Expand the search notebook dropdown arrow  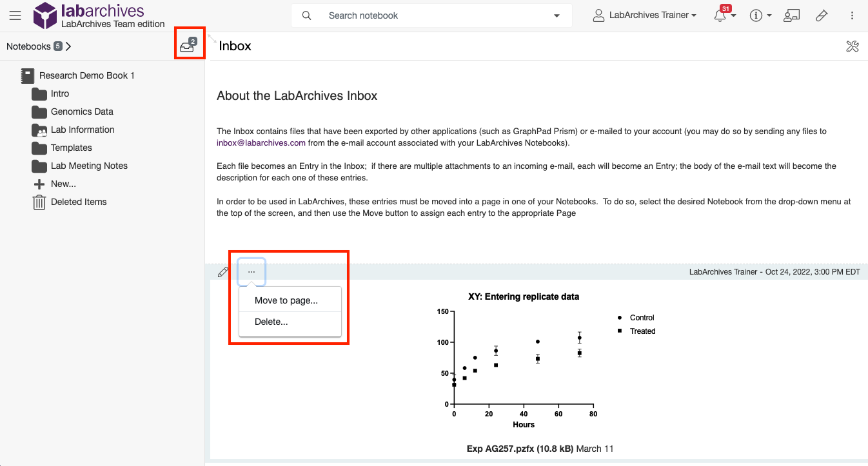(x=557, y=15)
